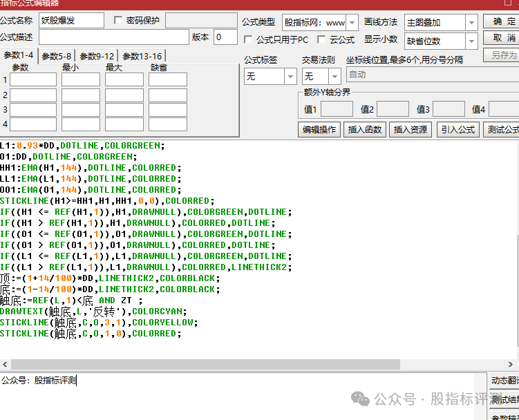Enable the 密码保护 password protection checkbox
The height and width of the screenshot is (420, 519).
tap(118, 21)
